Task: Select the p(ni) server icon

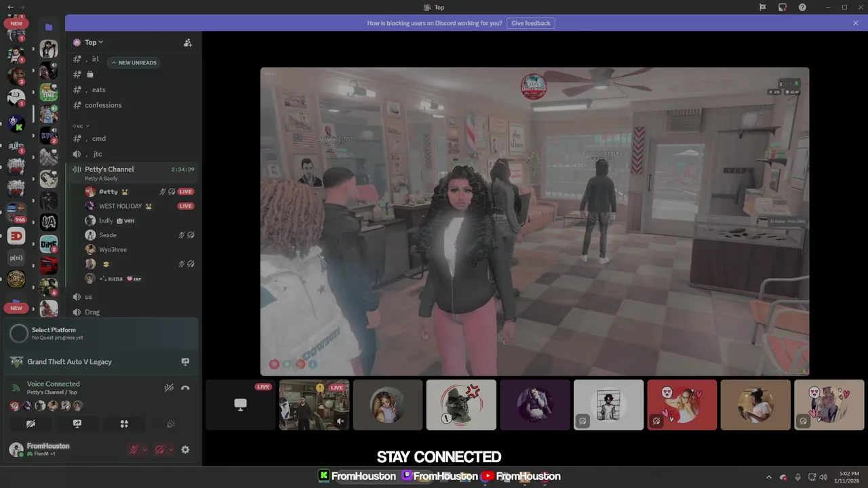Action: (x=16, y=258)
